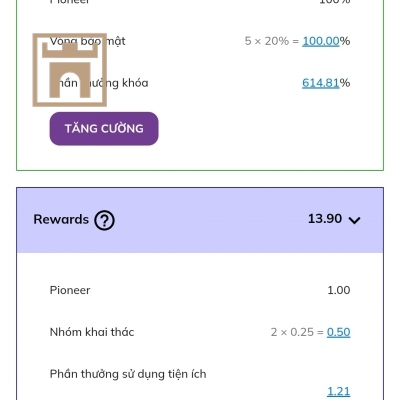The width and height of the screenshot is (400, 400).
Task: Select the Phần thưởng khóa row label
Action: coord(99,83)
